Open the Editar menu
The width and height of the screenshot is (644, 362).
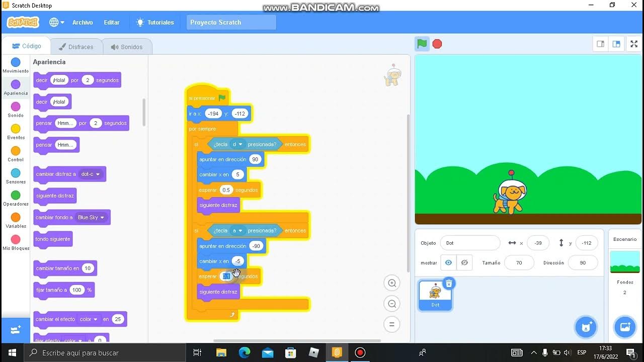point(112,22)
